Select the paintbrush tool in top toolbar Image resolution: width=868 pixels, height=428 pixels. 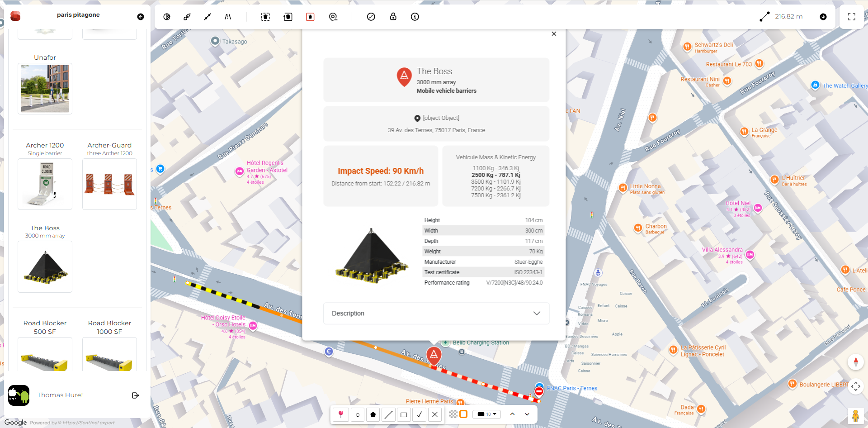(x=187, y=17)
